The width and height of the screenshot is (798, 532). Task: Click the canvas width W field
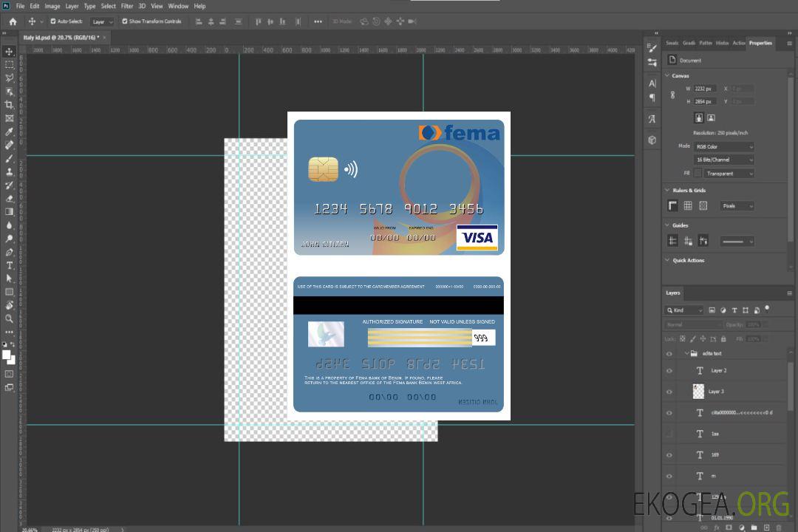[x=705, y=89]
